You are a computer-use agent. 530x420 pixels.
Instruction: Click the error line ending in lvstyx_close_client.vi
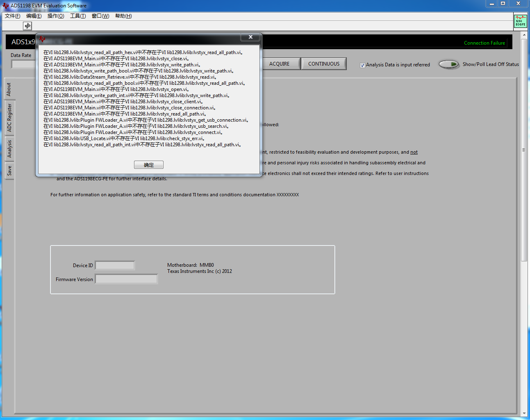[x=123, y=102]
